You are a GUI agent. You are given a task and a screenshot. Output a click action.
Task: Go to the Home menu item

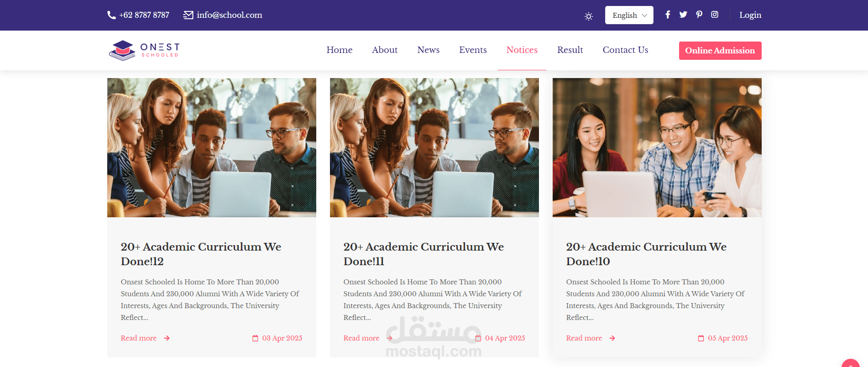pyautogui.click(x=340, y=50)
